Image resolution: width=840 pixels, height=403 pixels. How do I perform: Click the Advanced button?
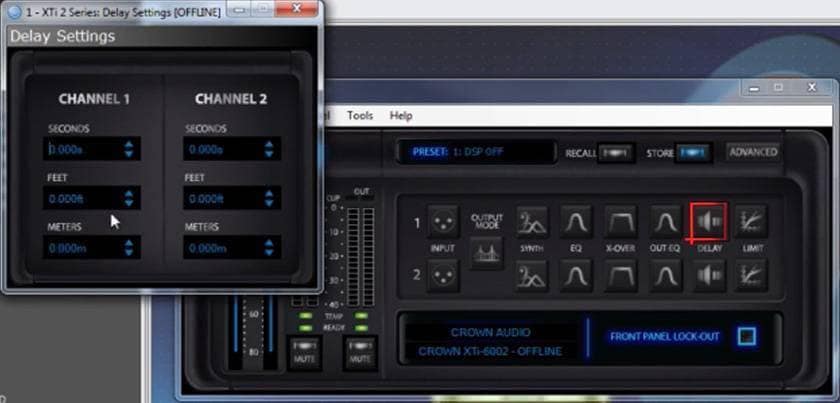pos(752,153)
